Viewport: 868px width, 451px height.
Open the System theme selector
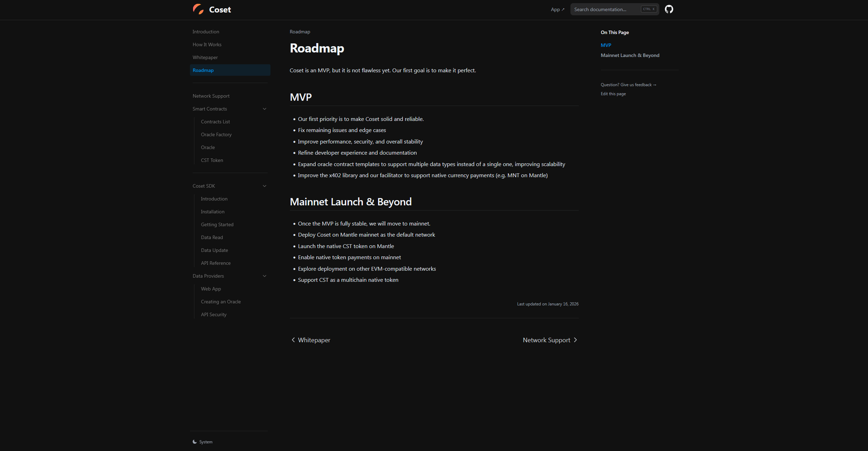[206, 442]
